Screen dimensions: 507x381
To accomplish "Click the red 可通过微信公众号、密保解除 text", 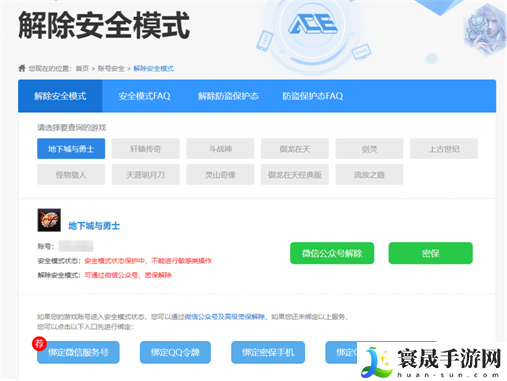I will (128, 275).
